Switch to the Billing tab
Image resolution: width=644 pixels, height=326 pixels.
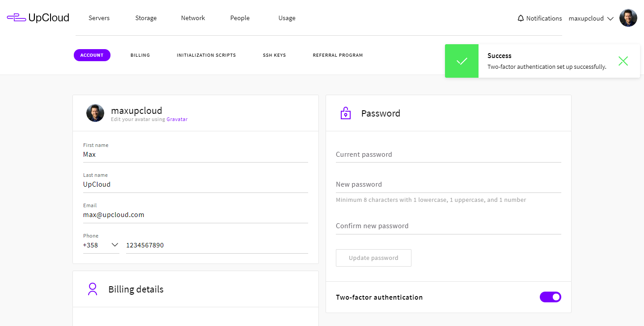point(140,55)
